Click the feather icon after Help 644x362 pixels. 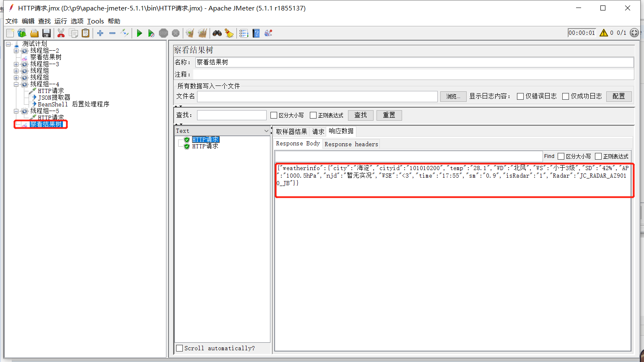[x=268, y=33]
